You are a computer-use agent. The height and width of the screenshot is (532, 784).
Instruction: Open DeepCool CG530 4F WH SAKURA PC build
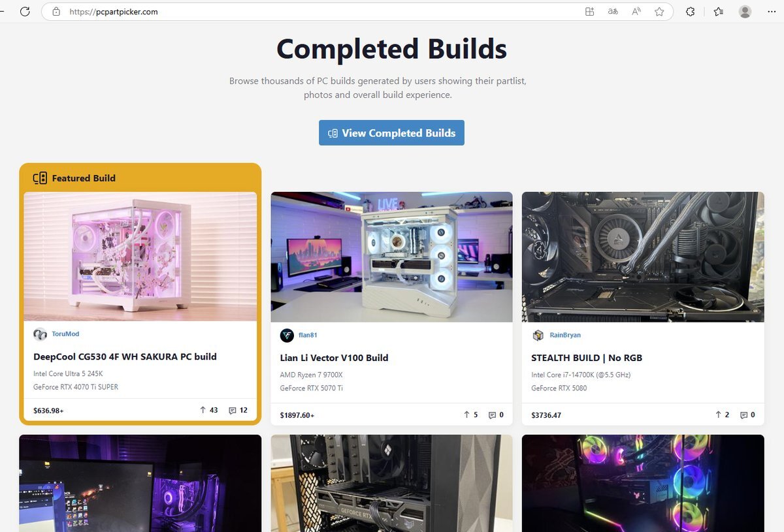[125, 356]
